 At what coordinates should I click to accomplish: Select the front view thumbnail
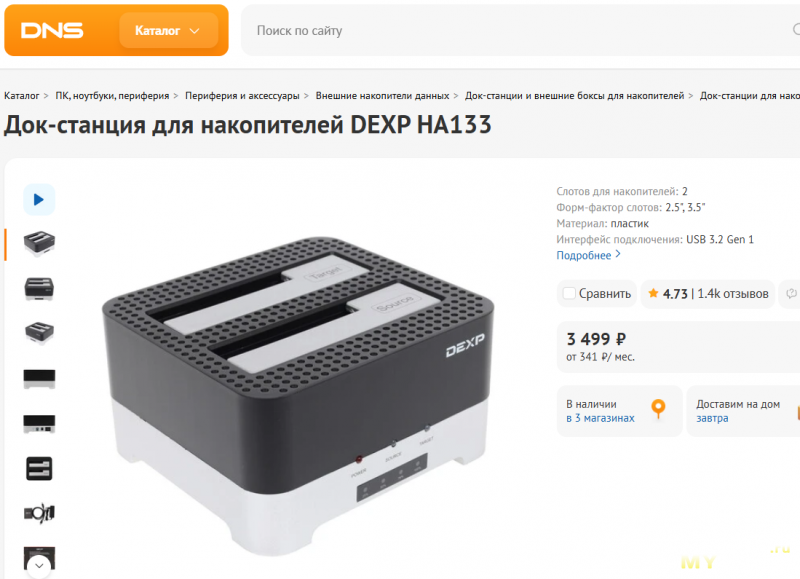(39, 379)
